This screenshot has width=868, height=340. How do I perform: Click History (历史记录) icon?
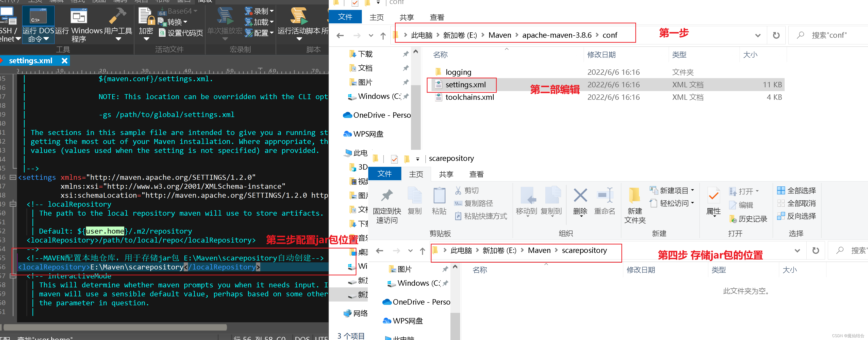(x=732, y=219)
